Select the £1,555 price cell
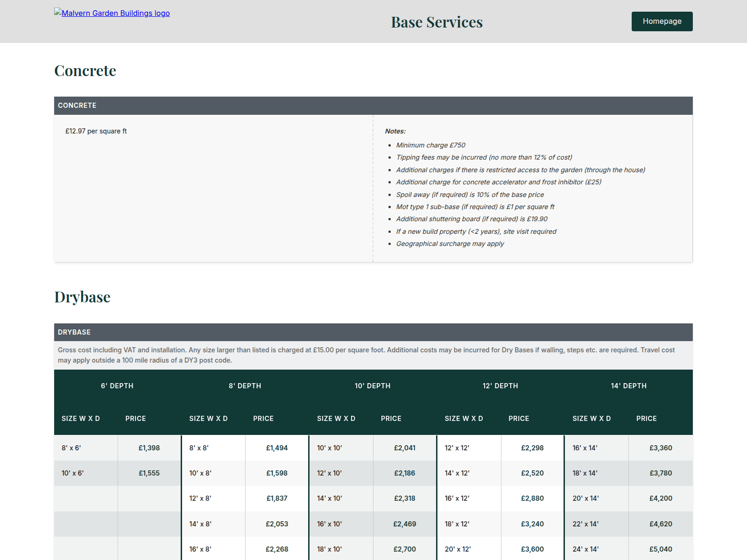 point(149,473)
